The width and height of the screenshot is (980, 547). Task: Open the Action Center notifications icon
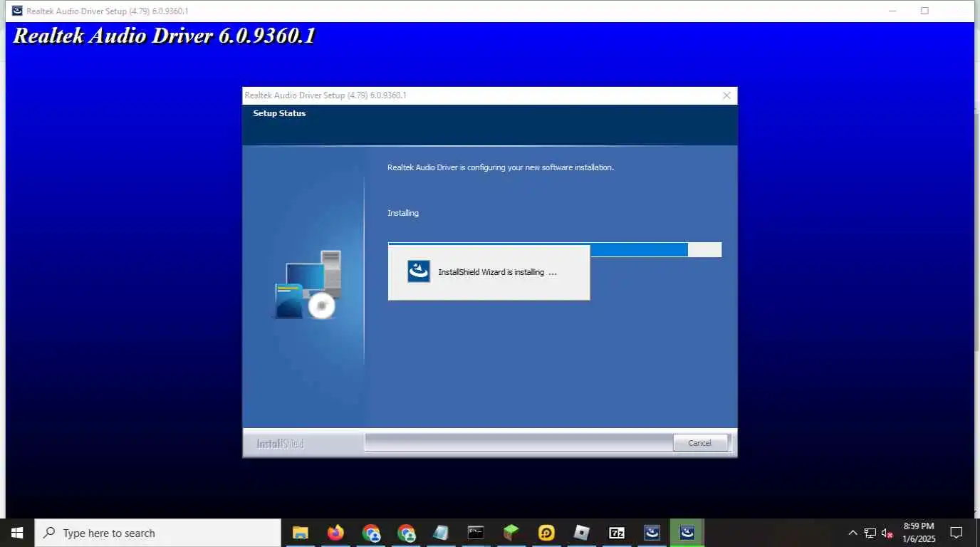(956, 533)
